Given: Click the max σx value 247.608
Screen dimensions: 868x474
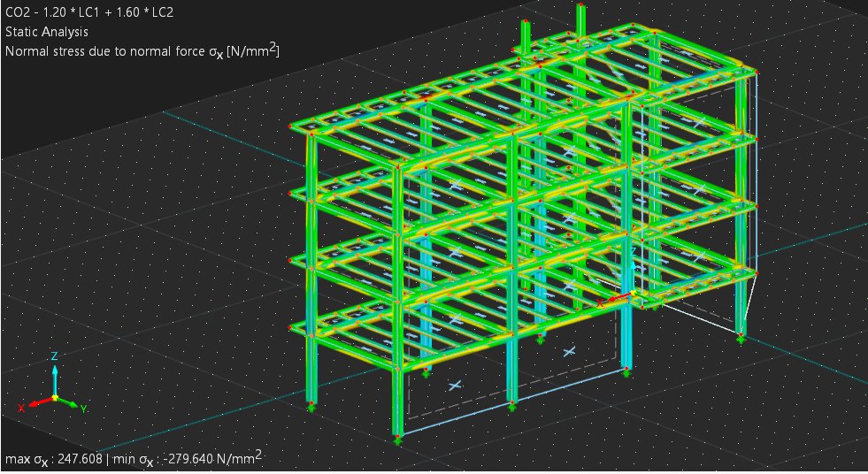Looking at the screenshot, I should pos(80,458).
